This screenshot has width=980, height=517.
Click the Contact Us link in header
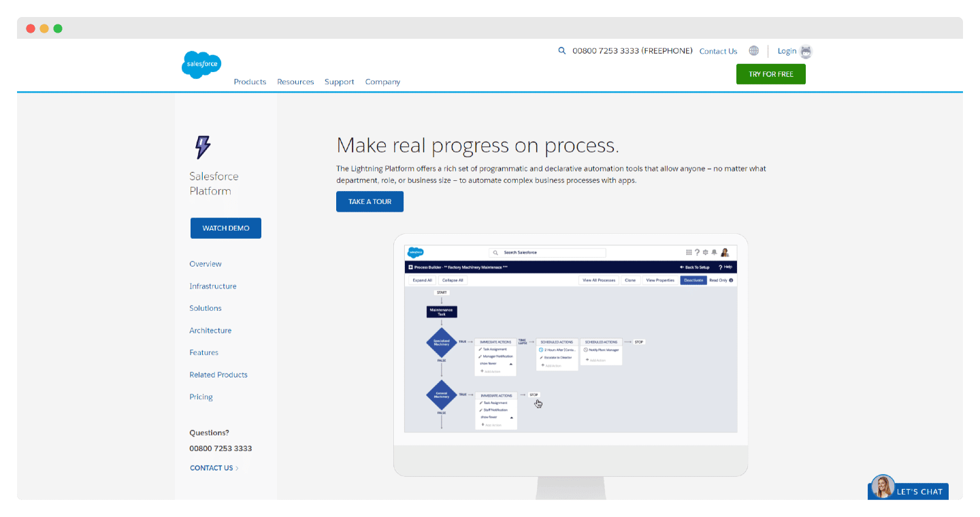[x=718, y=51]
